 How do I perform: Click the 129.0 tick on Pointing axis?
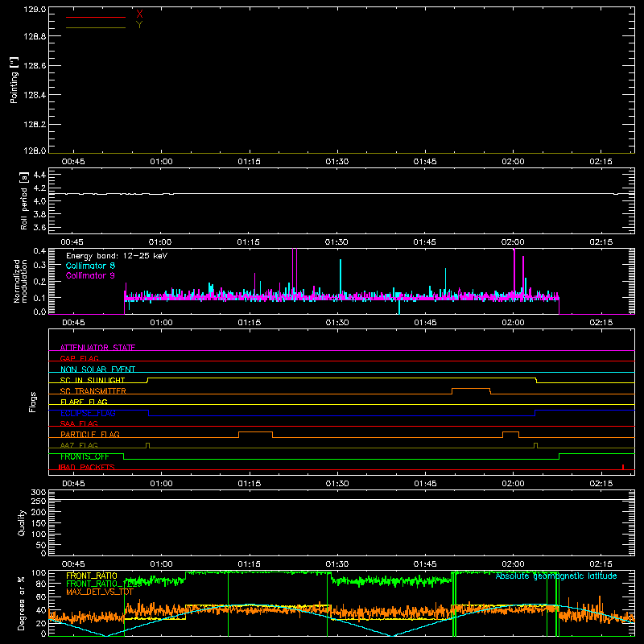point(35,9)
